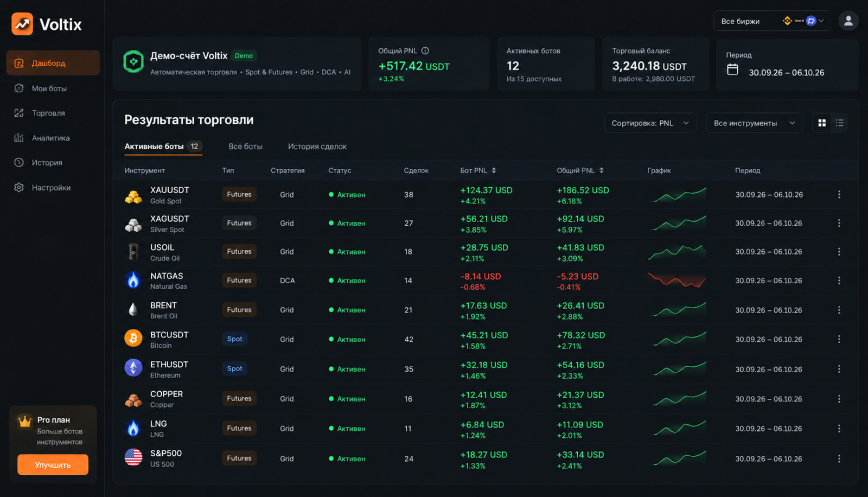
Task: Open the Сортировка: PNL dropdown
Action: [x=650, y=123]
